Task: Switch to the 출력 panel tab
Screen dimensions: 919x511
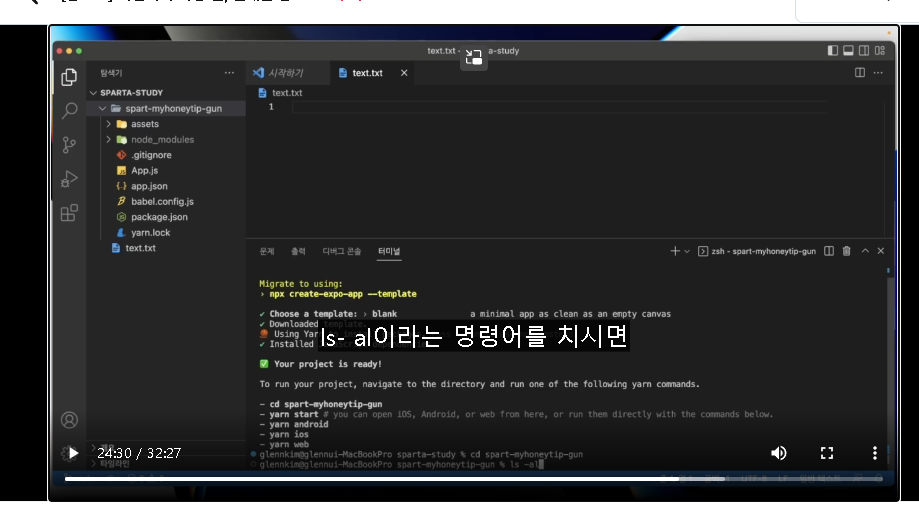Action: tap(298, 251)
